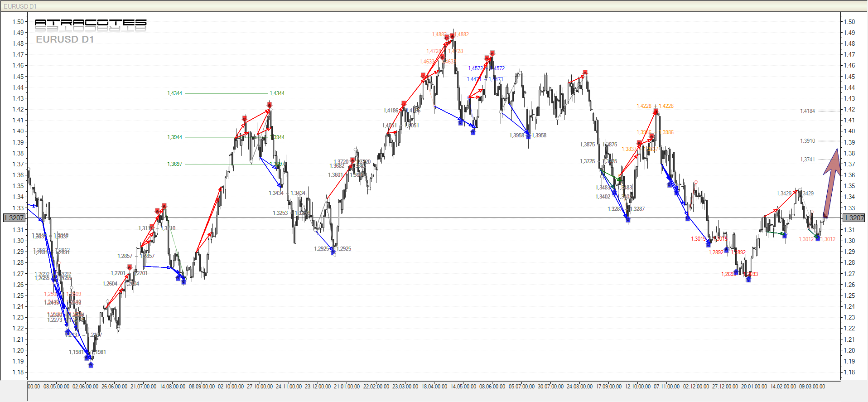Click the 17.09:00.00 date on time axis
The width and height of the screenshot is (868, 402).
click(609, 387)
